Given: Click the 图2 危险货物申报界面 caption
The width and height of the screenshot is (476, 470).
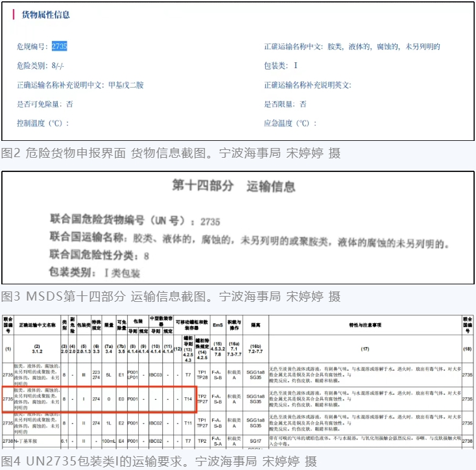Looking at the screenshot, I should click(x=170, y=153).
